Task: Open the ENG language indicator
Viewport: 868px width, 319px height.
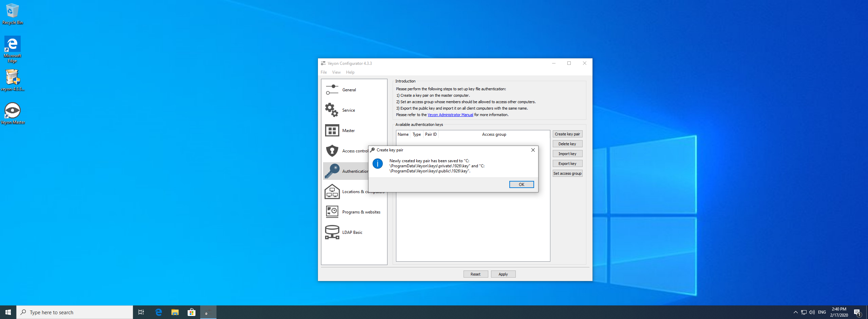Action: click(x=822, y=312)
